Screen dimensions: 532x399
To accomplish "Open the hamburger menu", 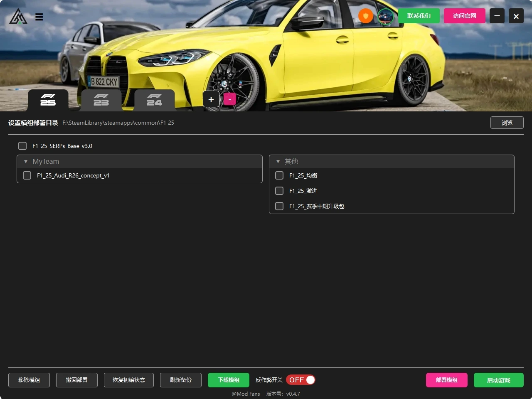I will point(39,17).
